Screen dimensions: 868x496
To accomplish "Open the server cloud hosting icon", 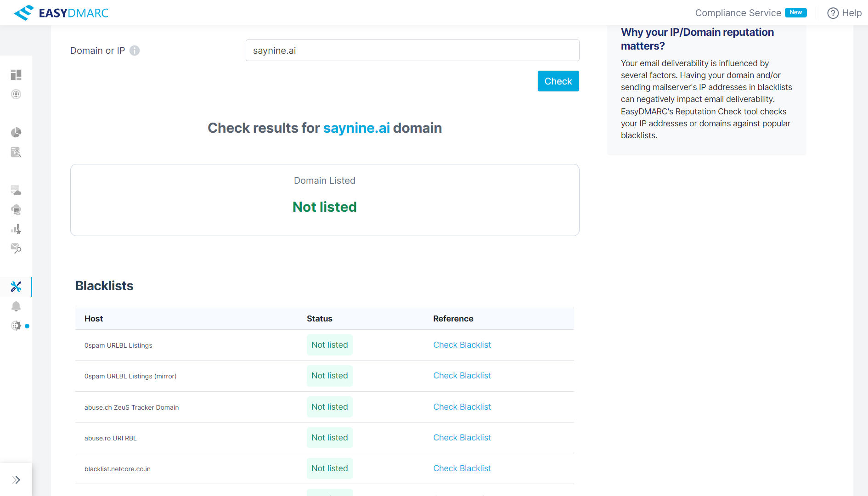I will [x=16, y=190].
